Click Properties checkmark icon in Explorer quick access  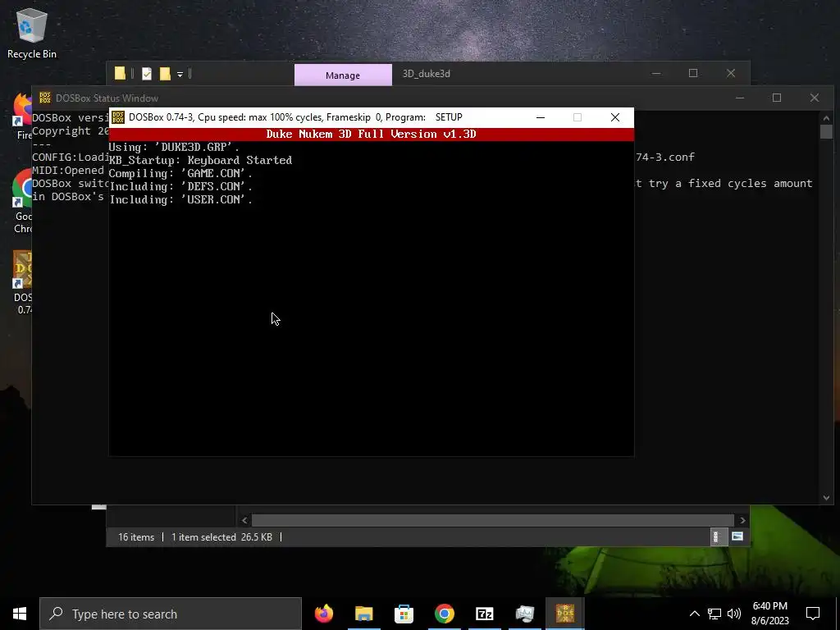click(147, 73)
